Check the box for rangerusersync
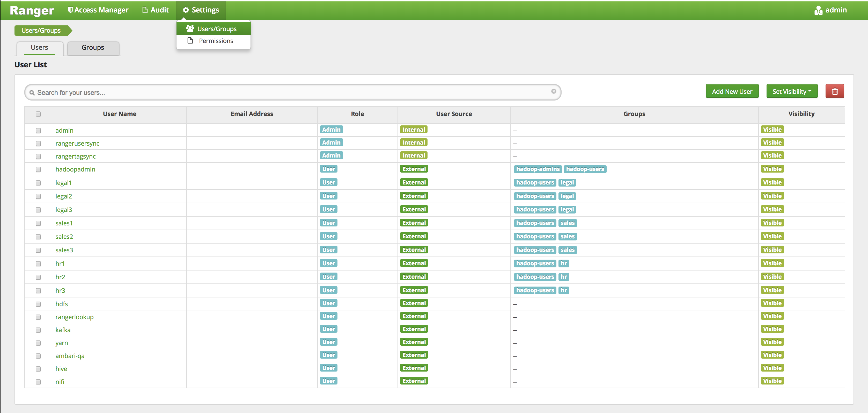868x413 pixels. coord(38,143)
